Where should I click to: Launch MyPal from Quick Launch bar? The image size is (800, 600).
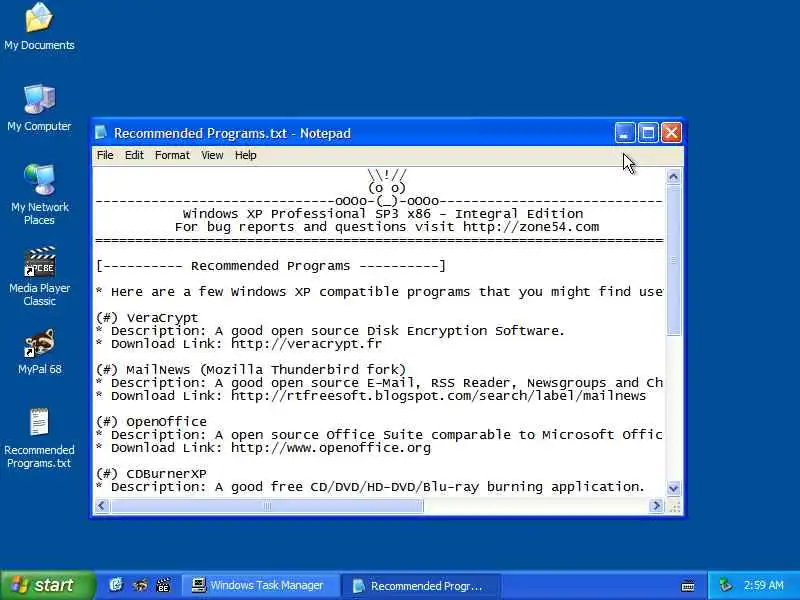tap(140, 585)
